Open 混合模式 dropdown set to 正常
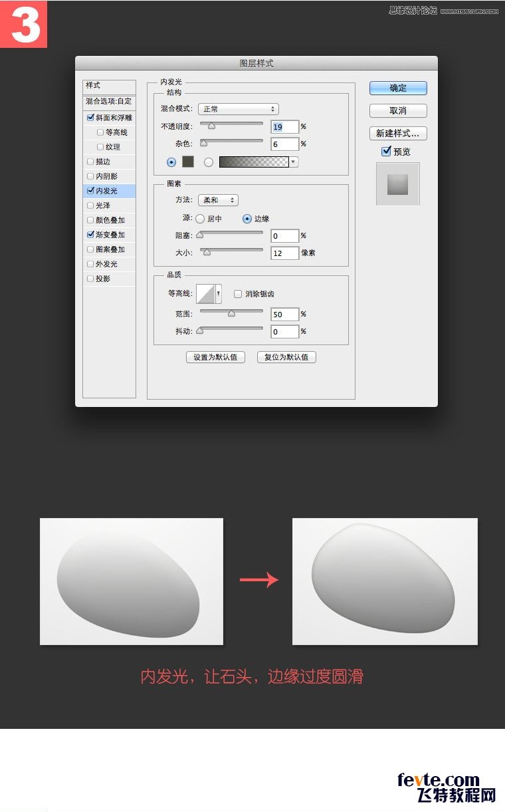The height and width of the screenshot is (812, 505). click(238, 109)
